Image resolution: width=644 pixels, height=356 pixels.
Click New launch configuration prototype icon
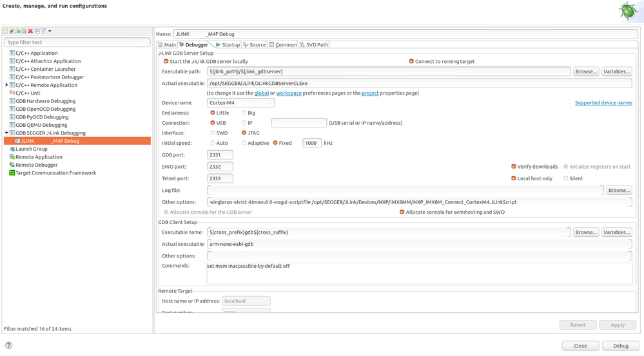(12, 31)
